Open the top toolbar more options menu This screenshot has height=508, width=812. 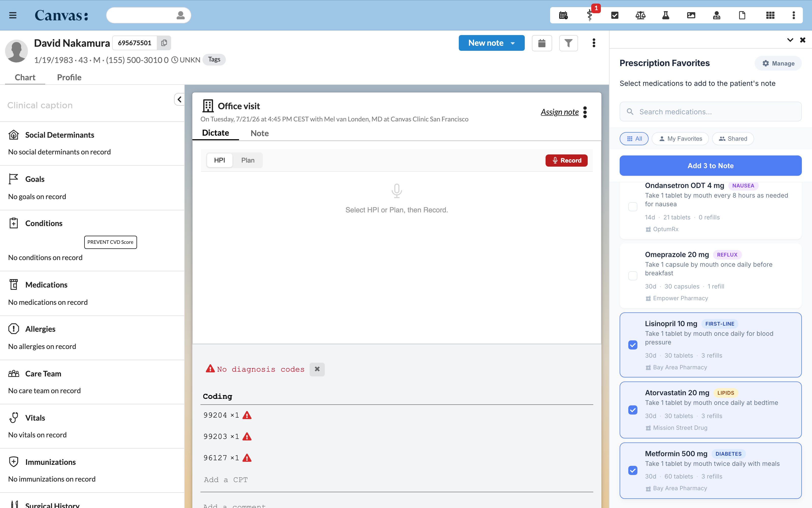point(793,15)
